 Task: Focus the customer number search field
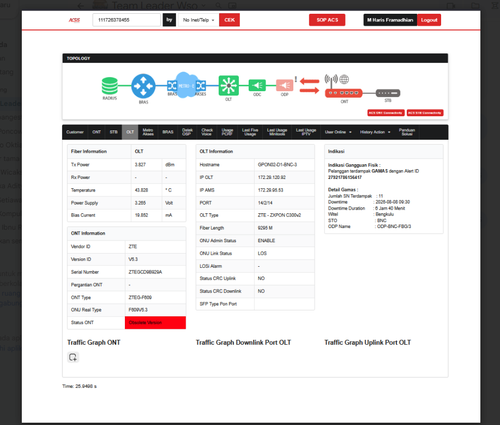[126, 20]
